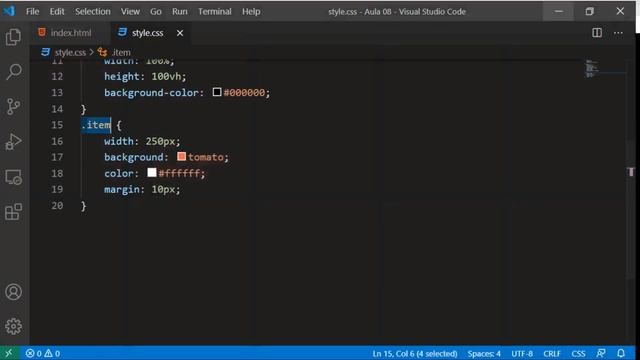Open the Go menu
Viewport: 640px width, 360px height.
[156, 11]
